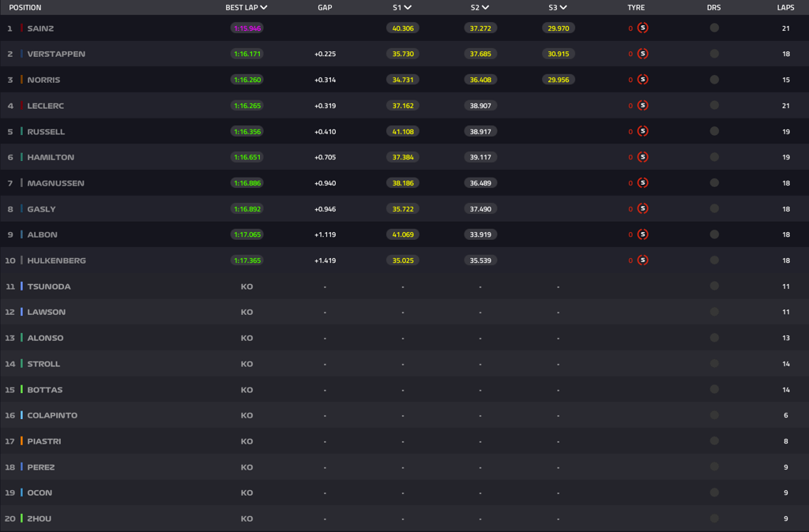The width and height of the screenshot is (809, 532).
Task: Select driver name HAMILTON
Action: [x=51, y=157]
